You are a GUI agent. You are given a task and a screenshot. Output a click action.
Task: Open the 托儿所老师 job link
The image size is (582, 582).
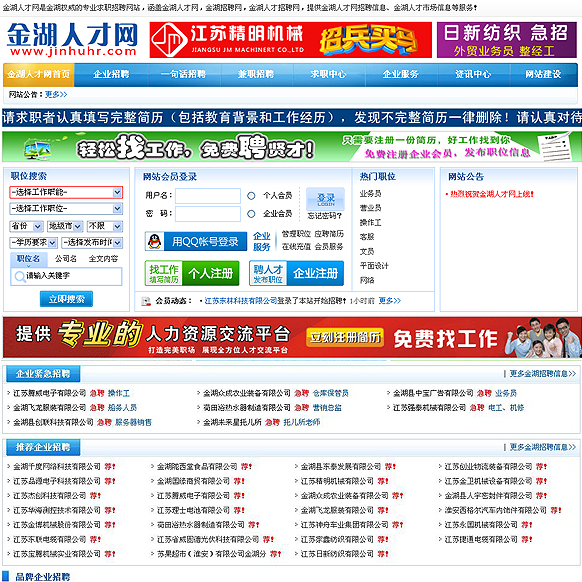[301, 422]
